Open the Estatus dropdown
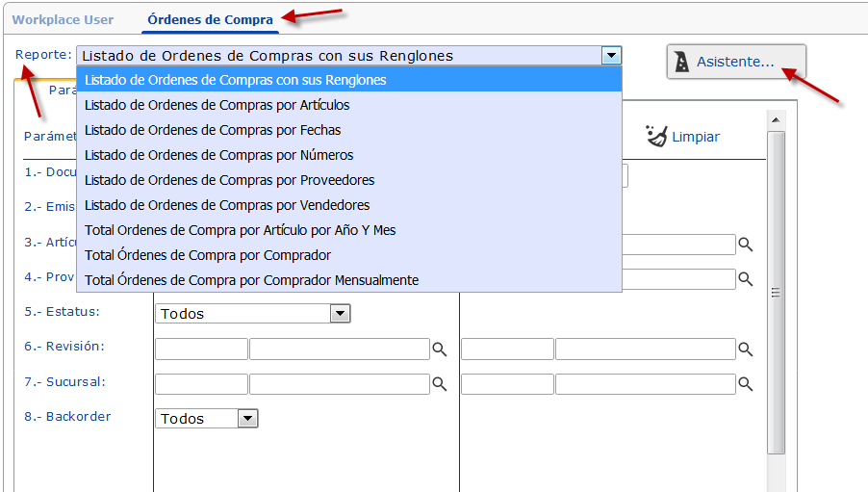868x492 pixels. [x=339, y=314]
